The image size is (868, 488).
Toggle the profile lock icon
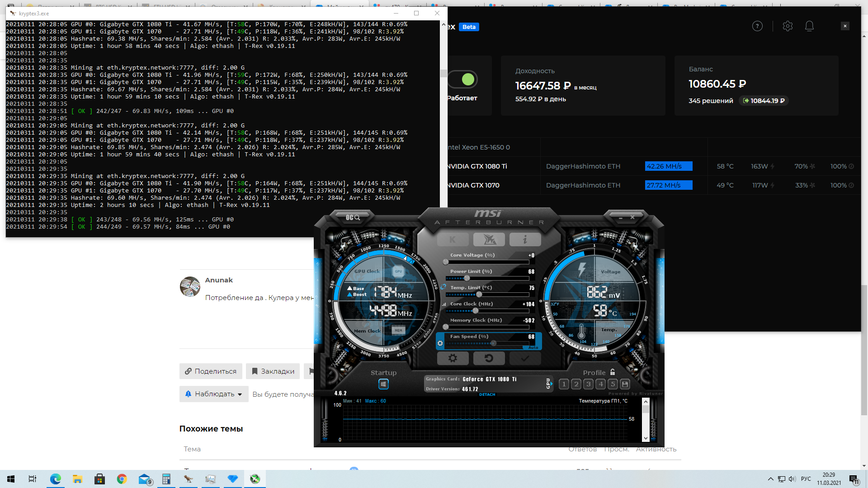click(x=613, y=372)
